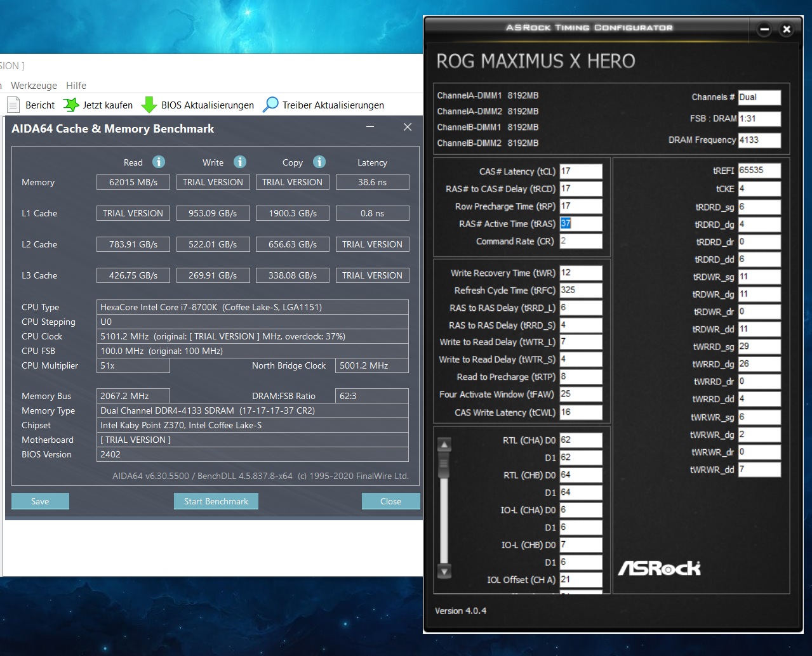Click the North Bridge Clock 5001.2 MHz value
The height and width of the screenshot is (656, 812).
[372, 365]
